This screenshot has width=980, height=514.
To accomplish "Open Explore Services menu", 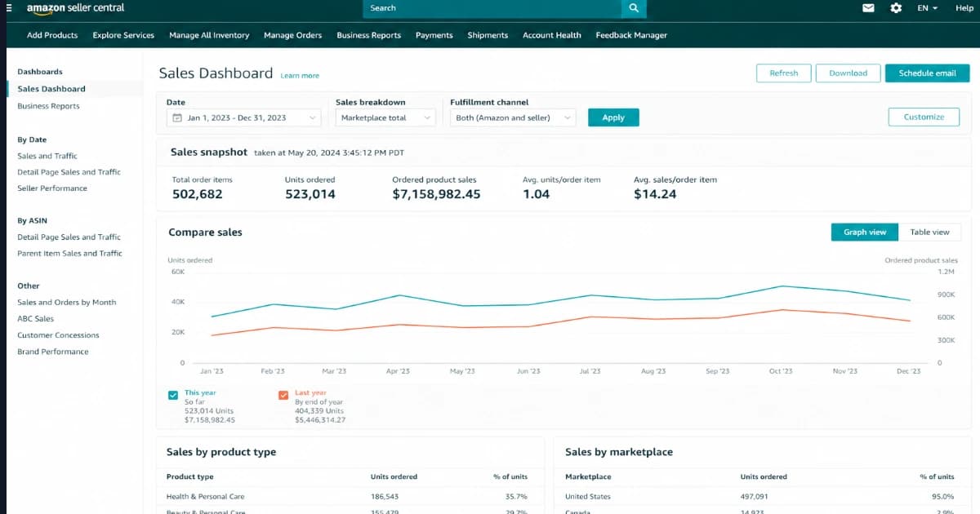I will 123,35.
